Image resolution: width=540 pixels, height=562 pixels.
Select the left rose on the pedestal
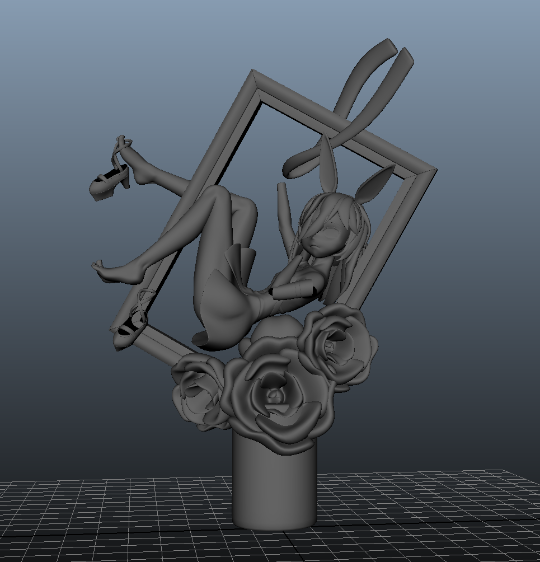pyautogui.click(x=196, y=392)
